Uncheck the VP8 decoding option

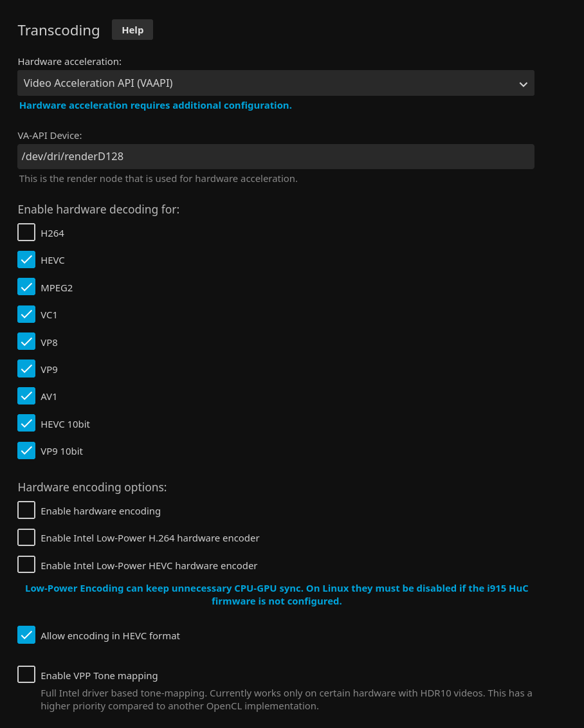coord(26,342)
